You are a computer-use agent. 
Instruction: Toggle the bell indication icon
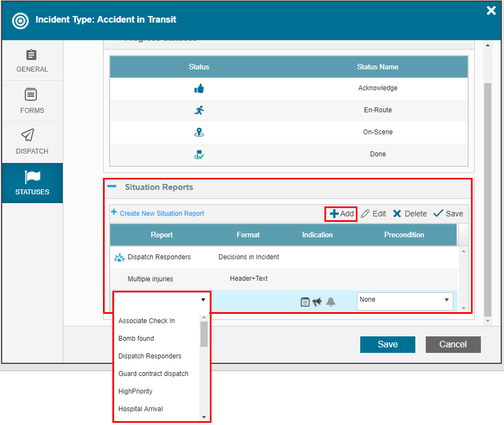tap(330, 302)
